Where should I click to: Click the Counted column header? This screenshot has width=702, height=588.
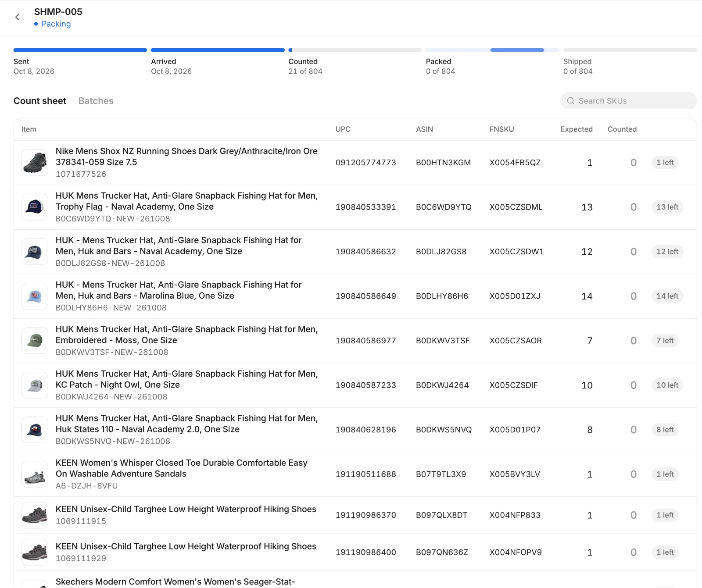(x=622, y=129)
